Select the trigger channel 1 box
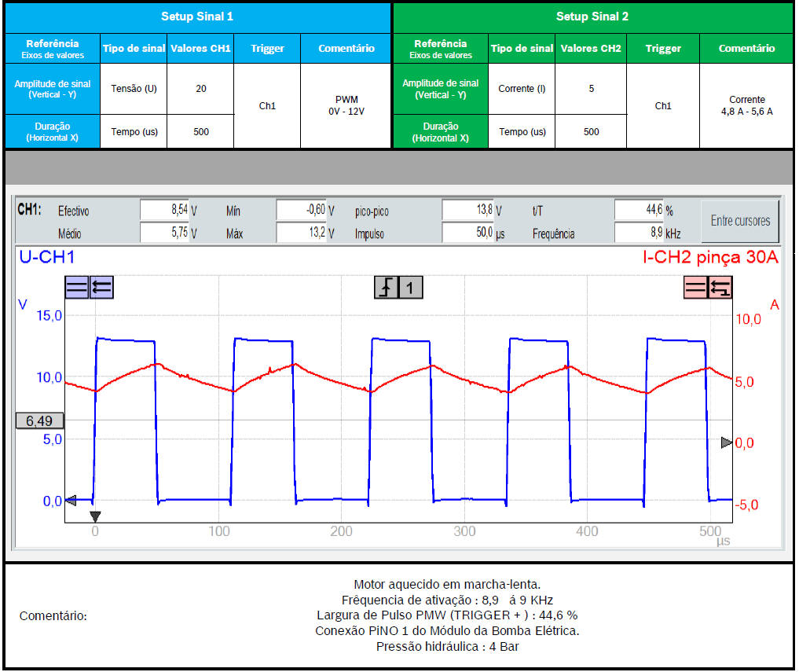The width and height of the screenshot is (799, 672). pos(410,288)
